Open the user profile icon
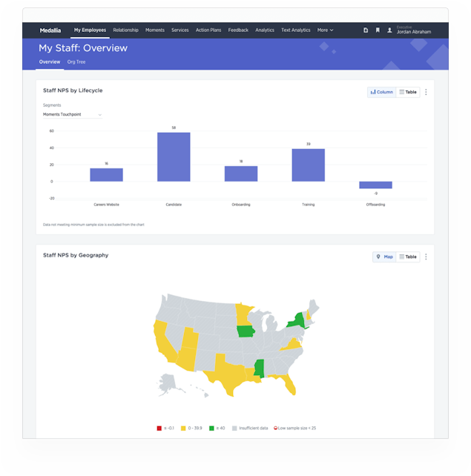This screenshot has height=476, width=471. 389,30
